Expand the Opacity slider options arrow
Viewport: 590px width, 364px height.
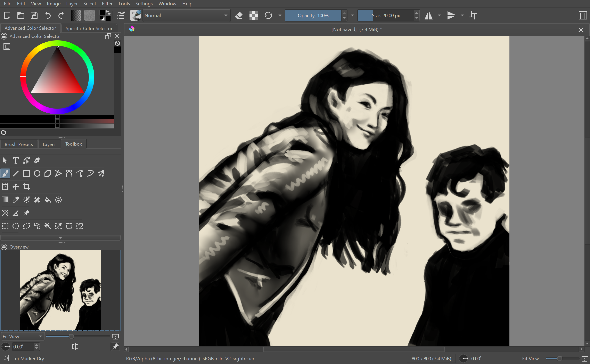pos(352,15)
